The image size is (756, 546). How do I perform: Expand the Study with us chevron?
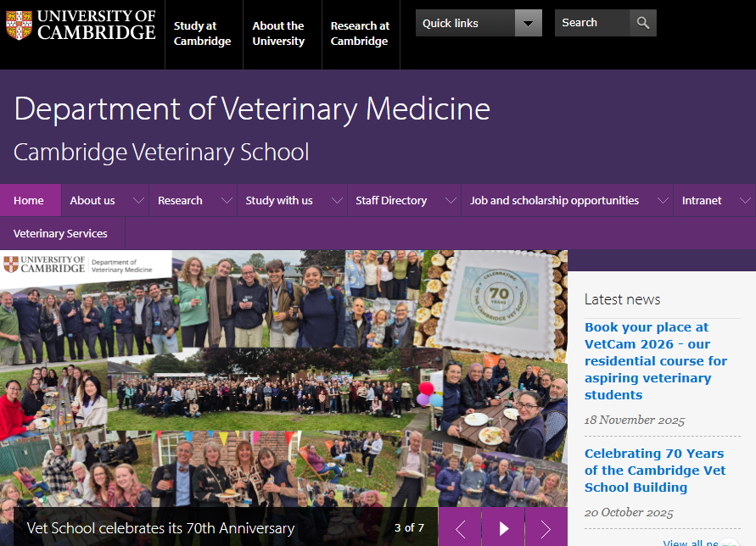[336, 201]
